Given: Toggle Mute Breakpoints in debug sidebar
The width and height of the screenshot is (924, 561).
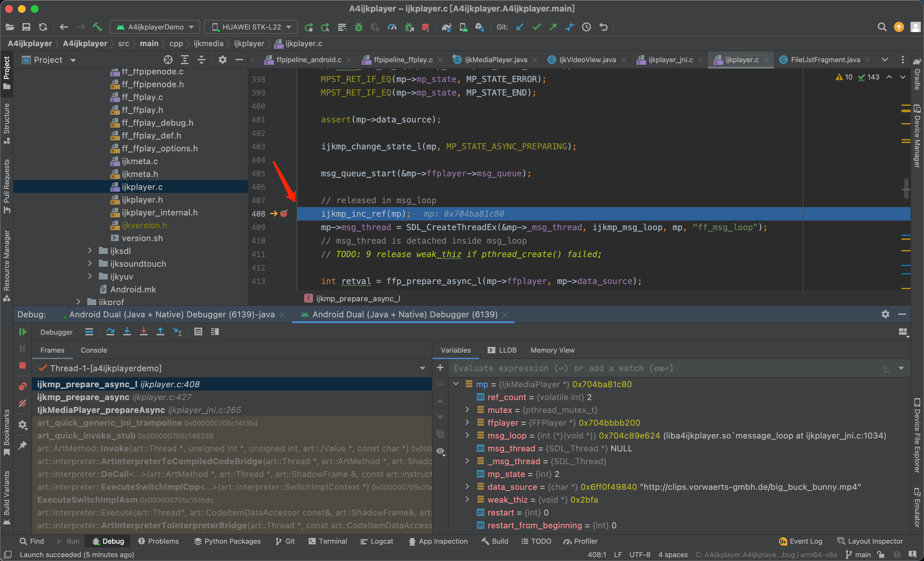Looking at the screenshot, I should [x=22, y=403].
